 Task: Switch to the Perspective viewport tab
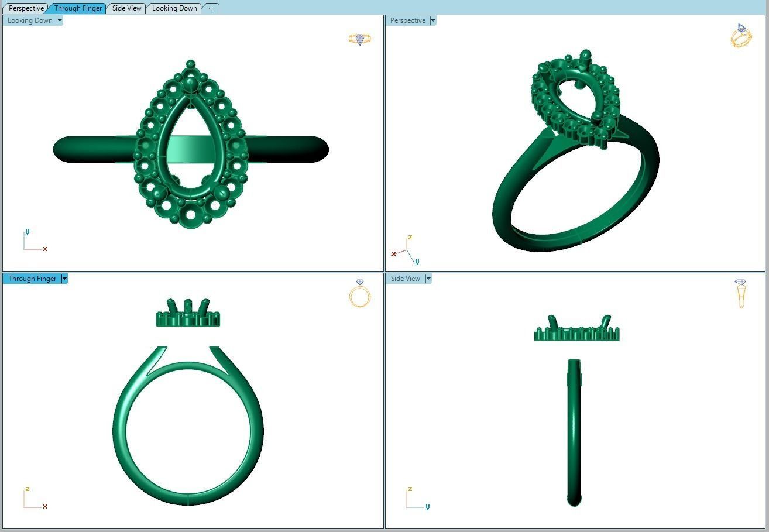26,8
